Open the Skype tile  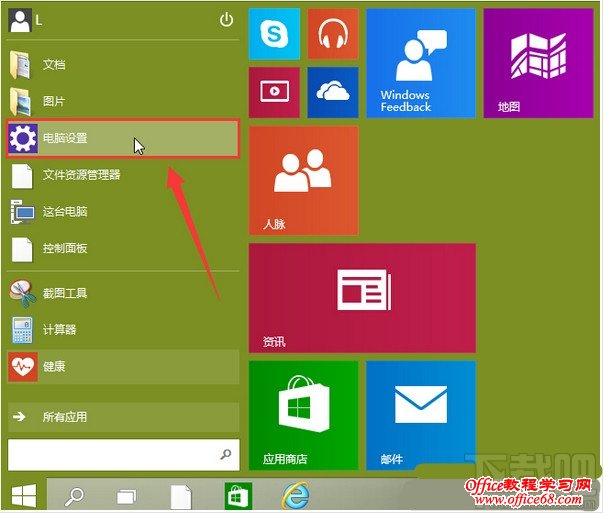click(274, 34)
